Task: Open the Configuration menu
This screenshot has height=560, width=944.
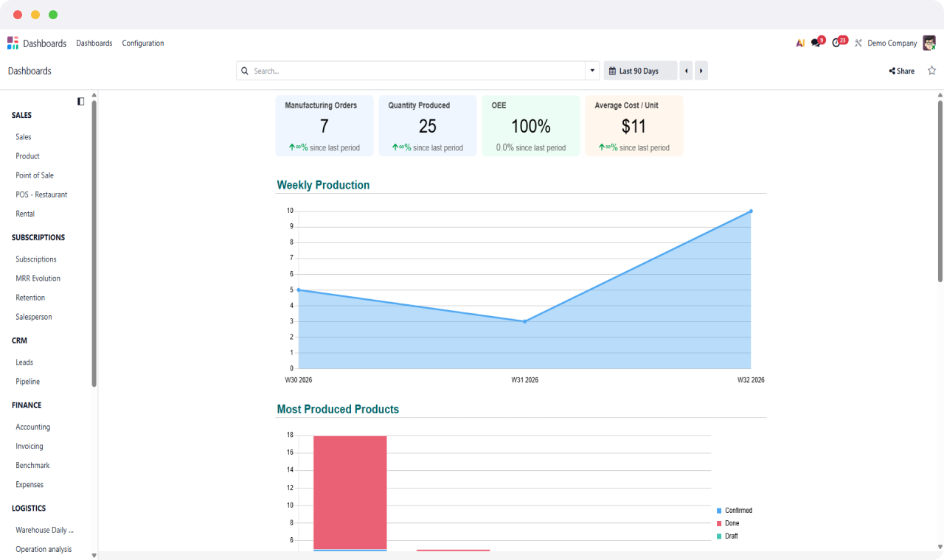Action: [143, 43]
